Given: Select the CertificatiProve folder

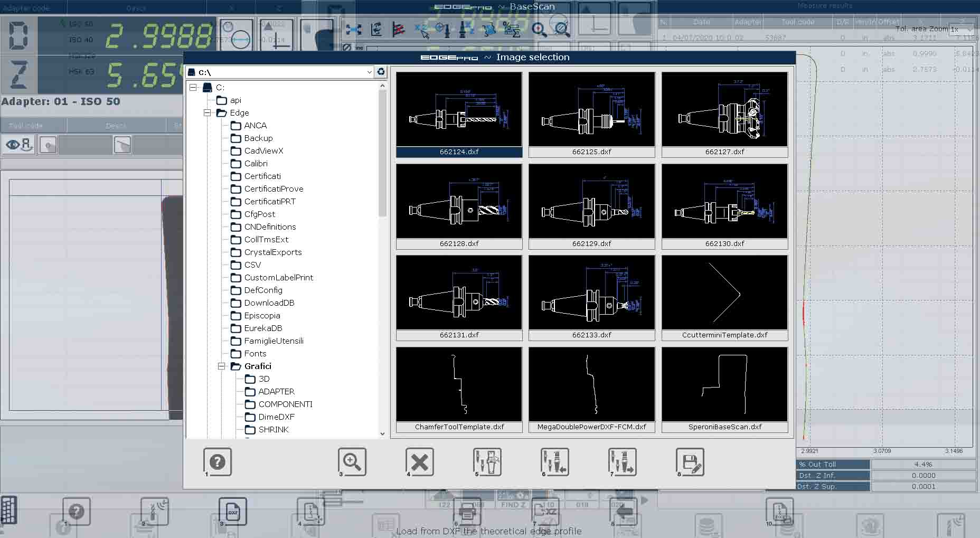Looking at the screenshot, I should coord(274,189).
